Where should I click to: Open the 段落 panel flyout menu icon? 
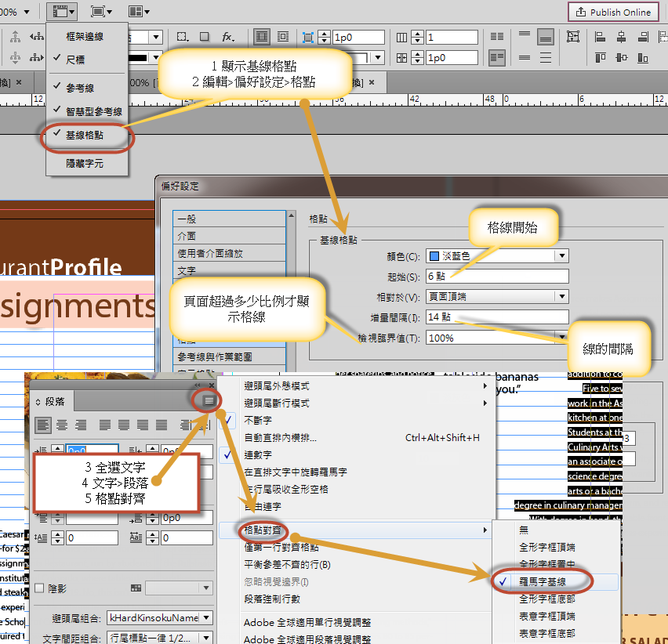point(209,400)
